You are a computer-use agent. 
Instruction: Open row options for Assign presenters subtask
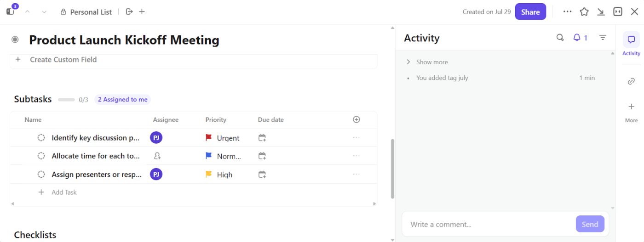(356, 174)
